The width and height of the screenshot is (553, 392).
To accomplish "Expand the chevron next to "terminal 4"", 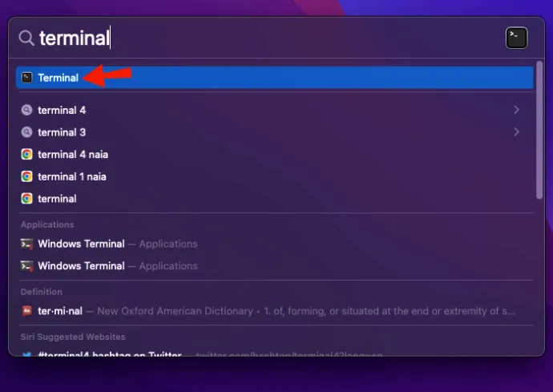I will point(516,110).
